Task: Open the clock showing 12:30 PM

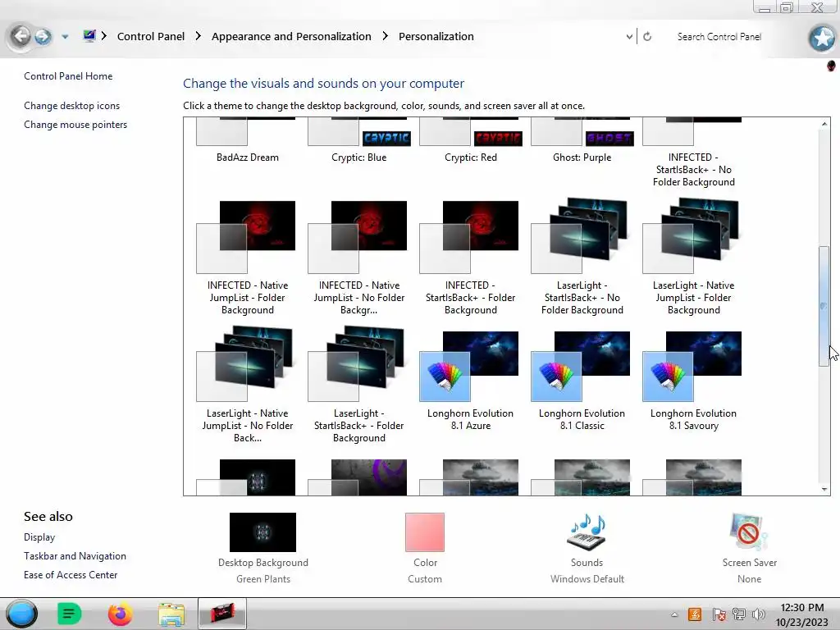Action: coord(802,614)
